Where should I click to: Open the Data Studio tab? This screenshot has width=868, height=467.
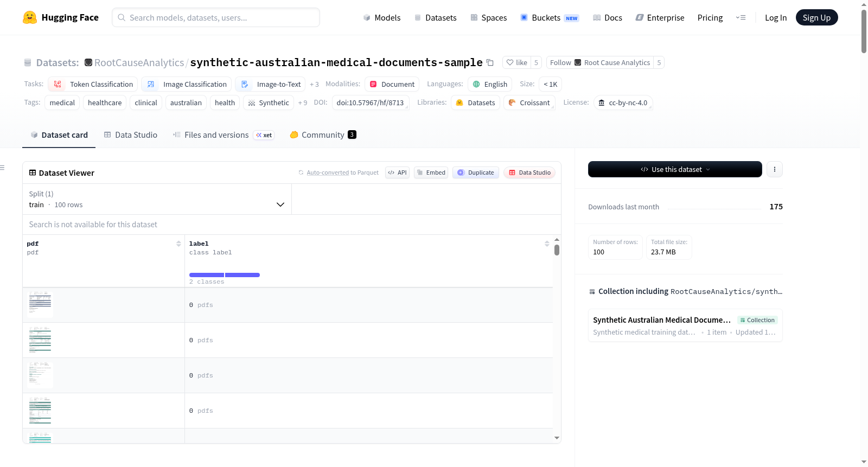131,135
